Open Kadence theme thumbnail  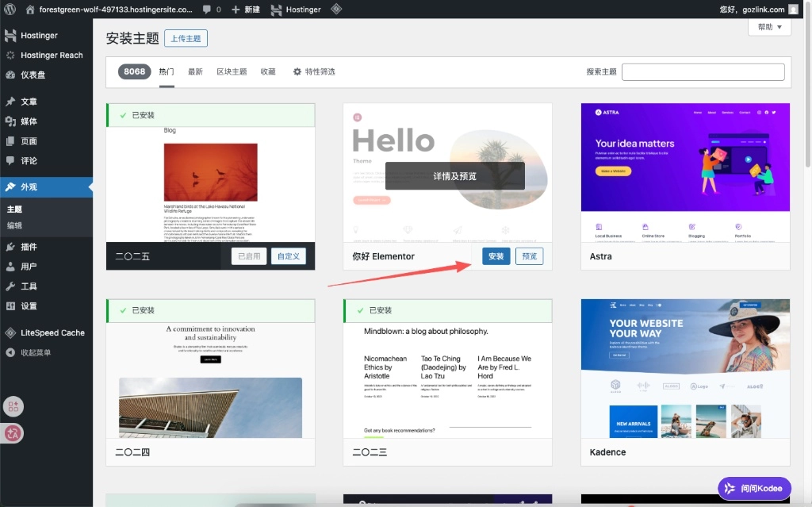685,369
